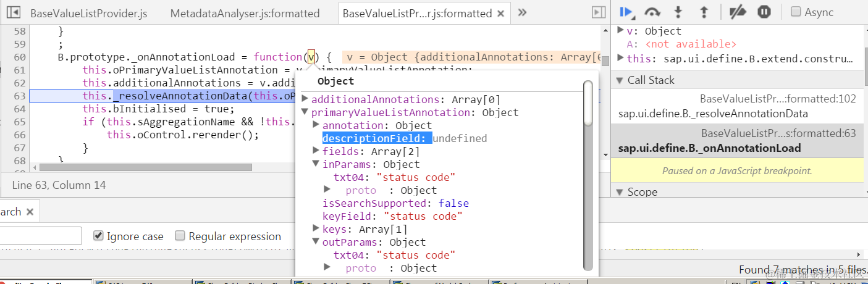
Task: Expand annotation: Object node
Action: 316,125
